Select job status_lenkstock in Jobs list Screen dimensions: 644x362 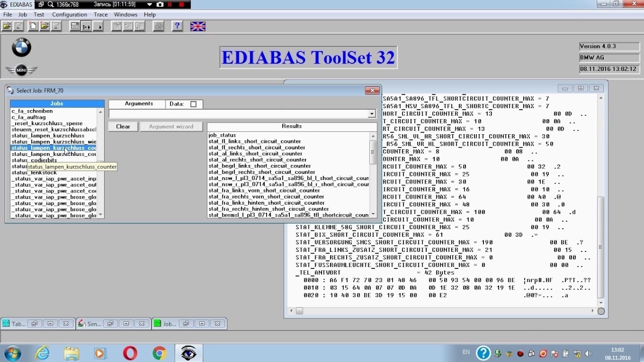[x=34, y=172]
